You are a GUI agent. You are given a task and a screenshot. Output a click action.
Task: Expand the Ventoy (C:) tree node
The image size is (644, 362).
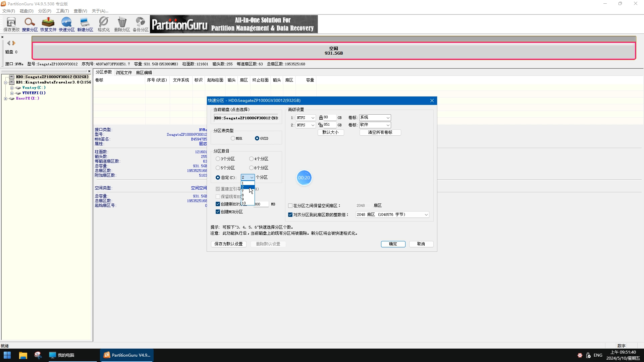point(12,88)
